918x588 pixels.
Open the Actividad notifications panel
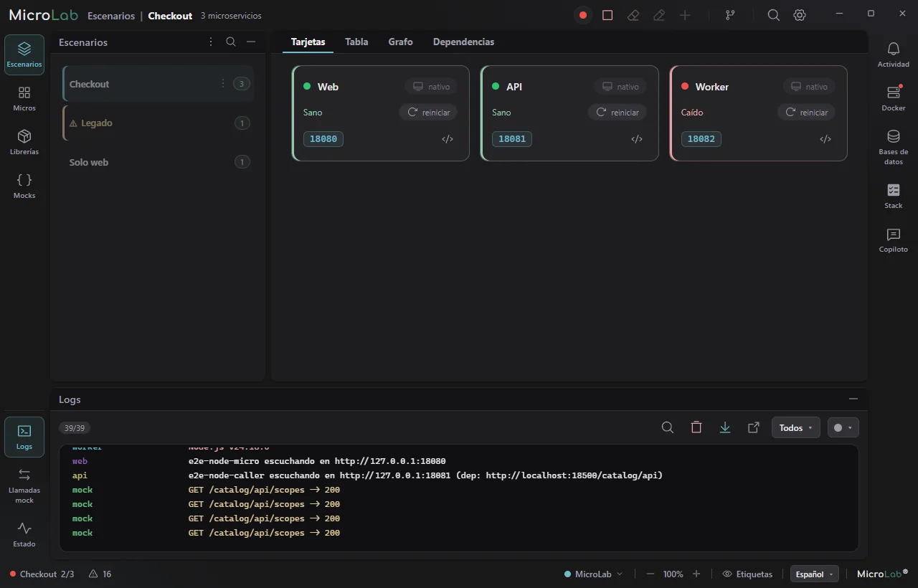[893, 54]
